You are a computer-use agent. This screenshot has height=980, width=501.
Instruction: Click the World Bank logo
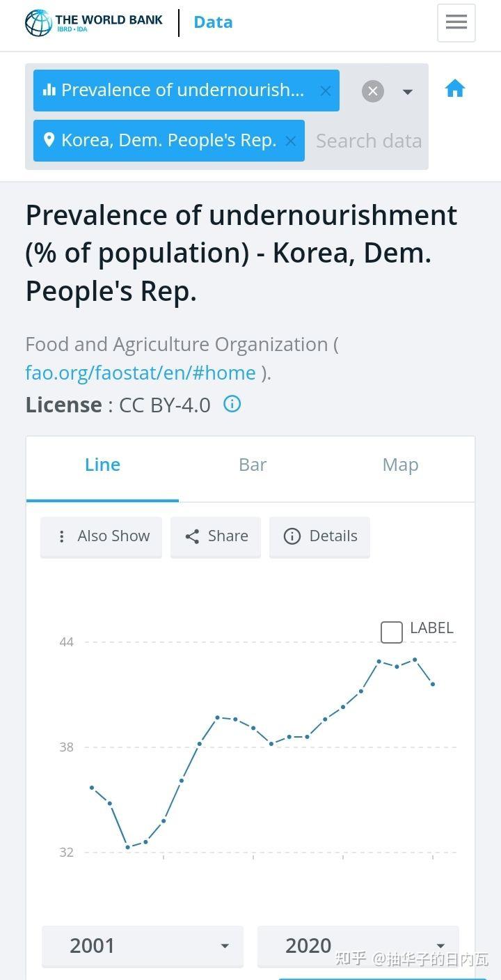coord(94,22)
